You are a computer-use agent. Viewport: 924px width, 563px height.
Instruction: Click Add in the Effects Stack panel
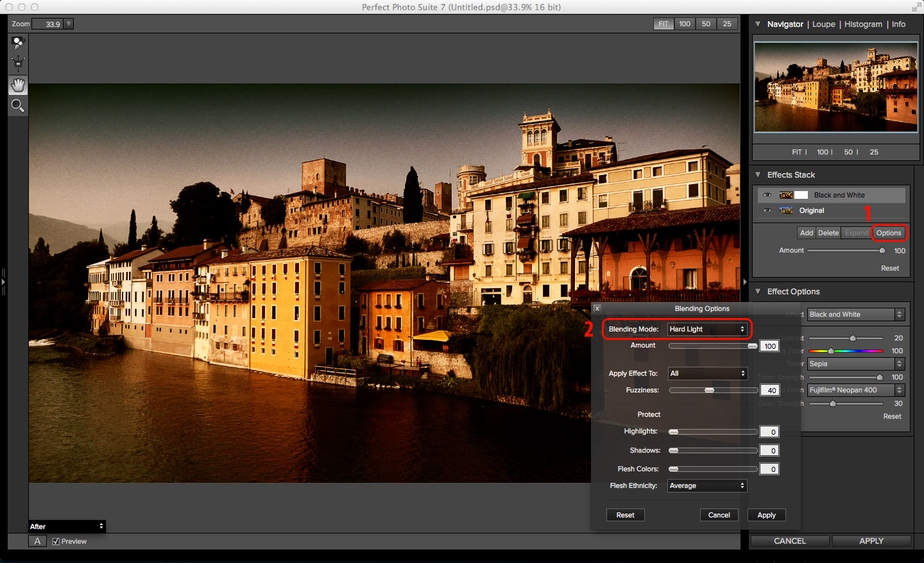coord(807,232)
